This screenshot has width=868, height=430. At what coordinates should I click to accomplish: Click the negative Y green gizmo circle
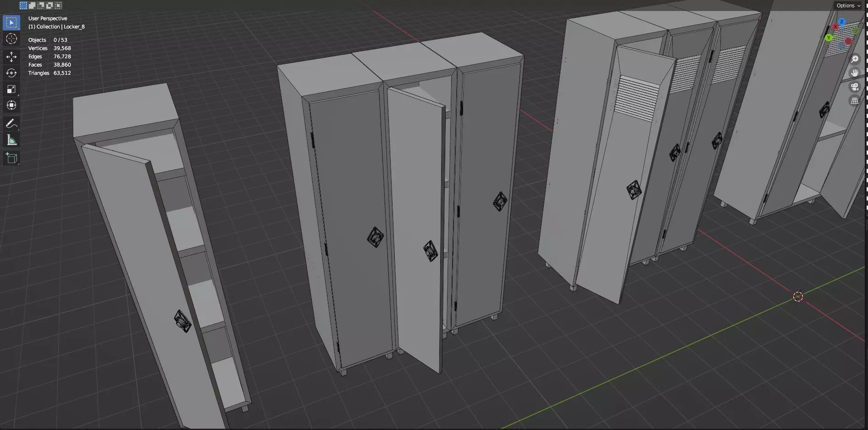pyautogui.click(x=855, y=30)
